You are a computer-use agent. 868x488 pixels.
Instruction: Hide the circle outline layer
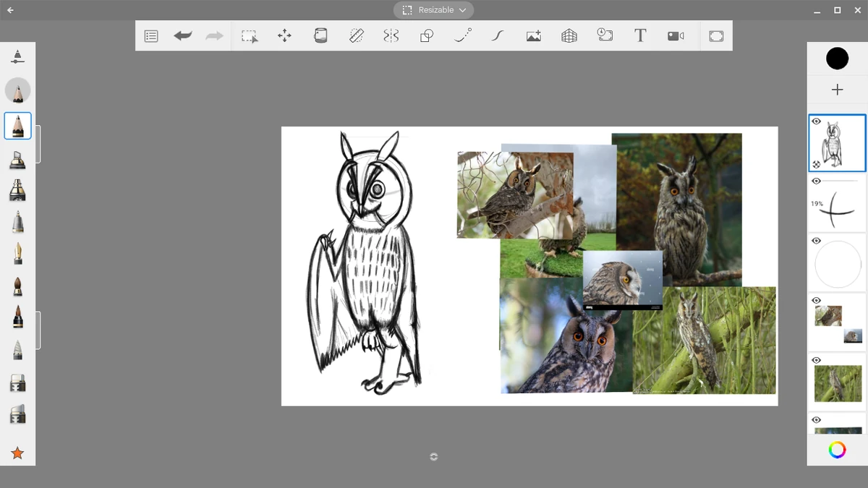point(817,241)
